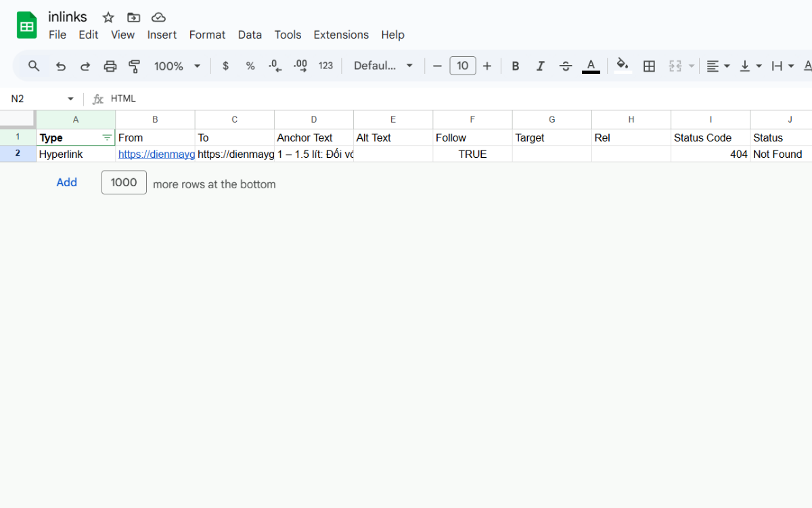Click the undo arrow icon
This screenshot has width=812, height=508.
tap(61, 66)
